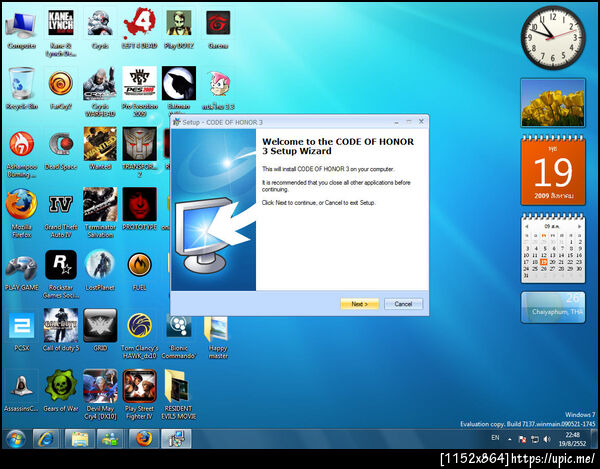The height and width of the screenshot is (469, 600).
Task: Select the Left 4 Dead shortcut
Action: pyautogui.click(x=140, y=30)
